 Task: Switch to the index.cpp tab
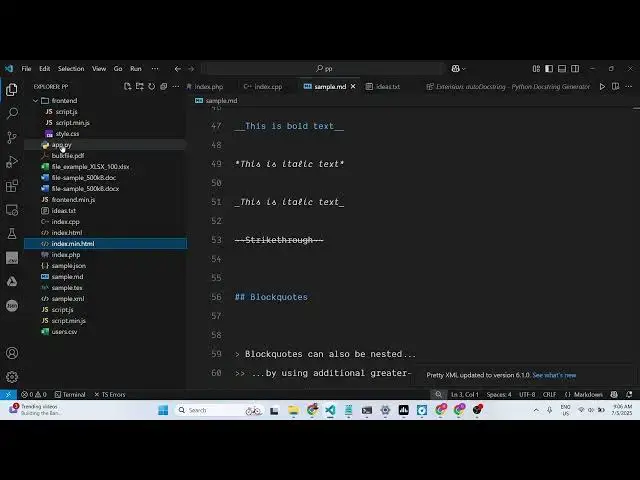pyautogui.click(x=267, y=87)
